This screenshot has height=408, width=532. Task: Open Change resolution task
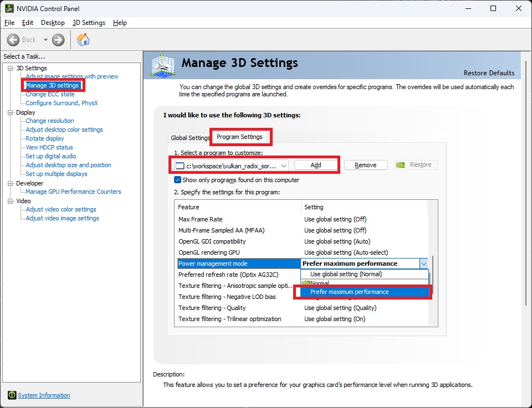[x=50, y=121]
